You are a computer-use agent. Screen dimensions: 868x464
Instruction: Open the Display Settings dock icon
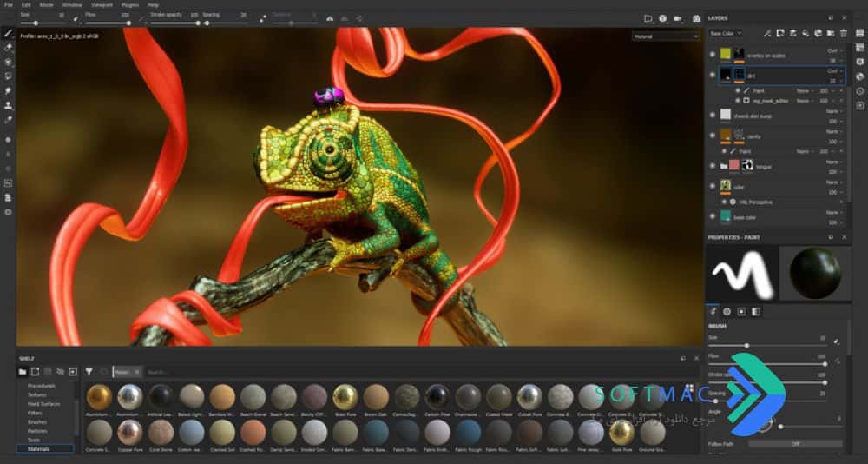[x=859, y=62]
